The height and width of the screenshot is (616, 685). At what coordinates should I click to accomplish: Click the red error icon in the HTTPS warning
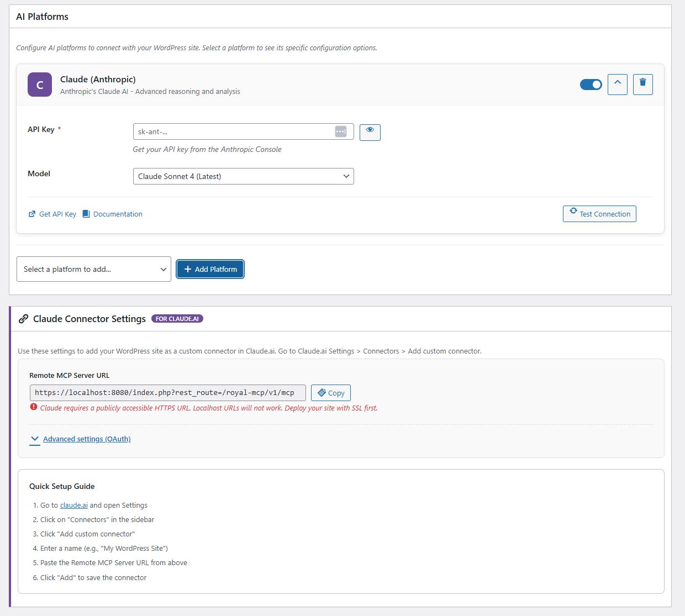[x=34, y=407]
